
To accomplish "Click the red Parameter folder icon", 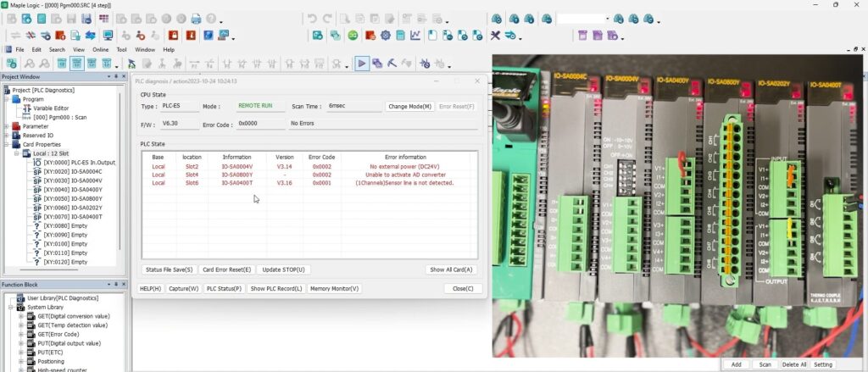I will (x=17, y=126).
